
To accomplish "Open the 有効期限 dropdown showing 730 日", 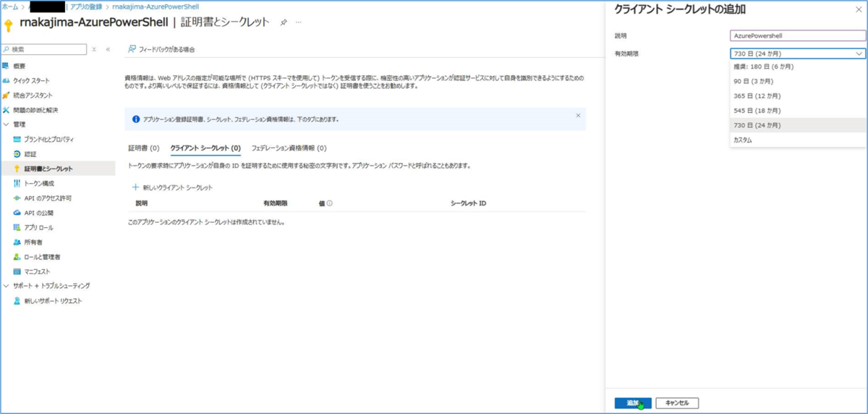I will [x=798, y=54].
